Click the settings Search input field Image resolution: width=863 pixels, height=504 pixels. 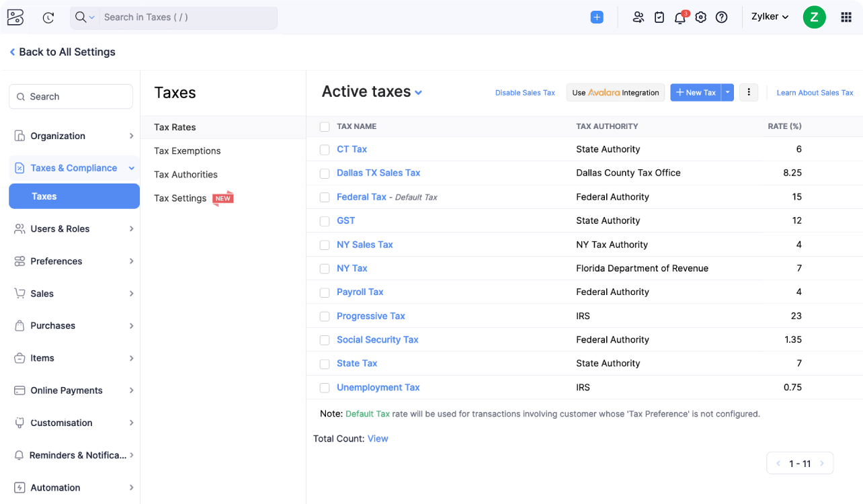(71, 97)
